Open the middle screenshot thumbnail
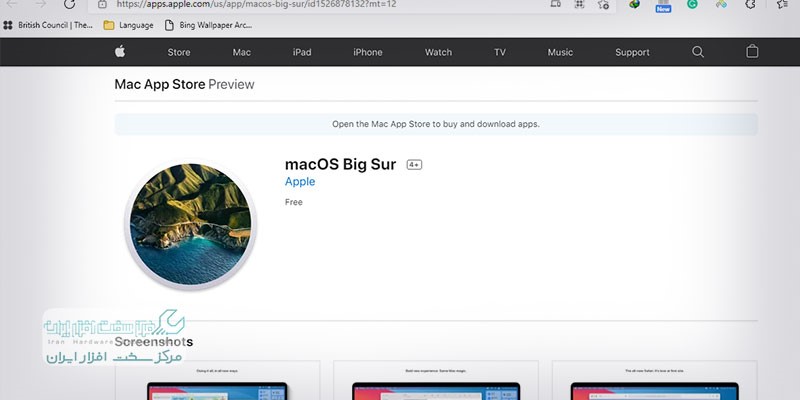This screenshot has width=800, height=400. [x=436, y=380]
